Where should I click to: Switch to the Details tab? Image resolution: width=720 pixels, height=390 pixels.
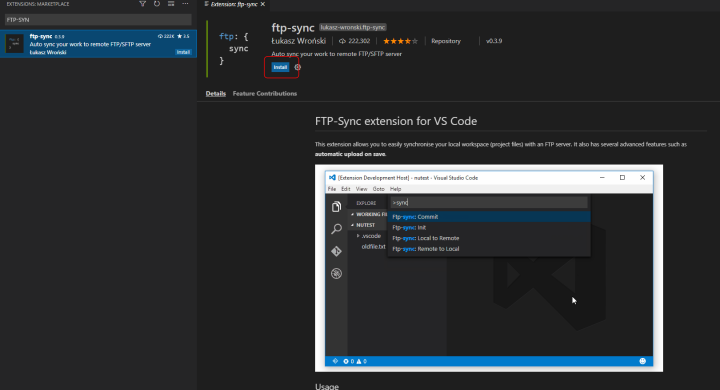tap(216, 93)
